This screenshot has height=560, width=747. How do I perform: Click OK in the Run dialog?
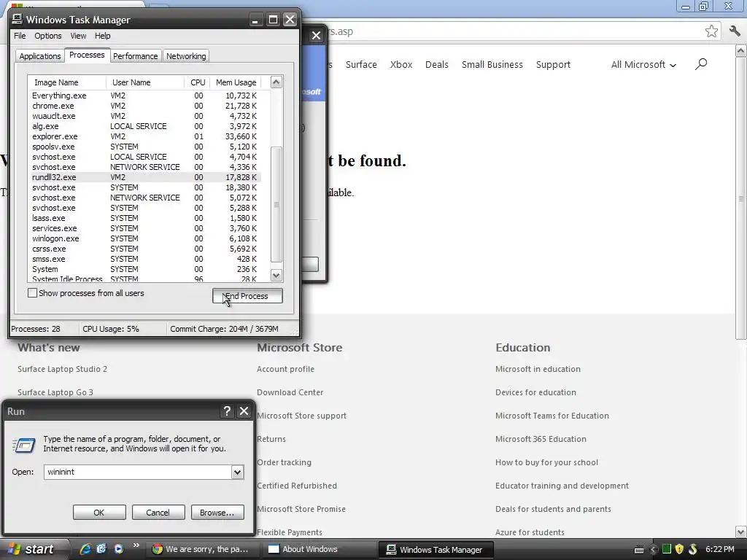coord(99,513)
